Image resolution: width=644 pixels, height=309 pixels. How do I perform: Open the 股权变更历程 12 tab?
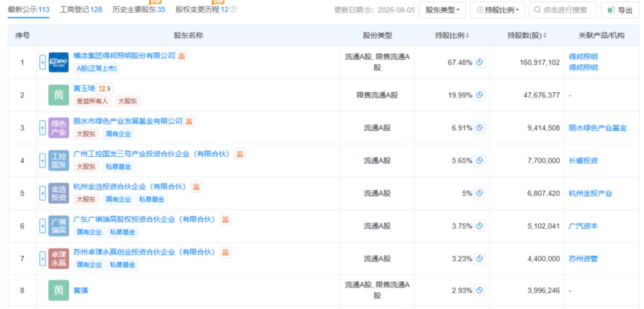coord(202,9)
